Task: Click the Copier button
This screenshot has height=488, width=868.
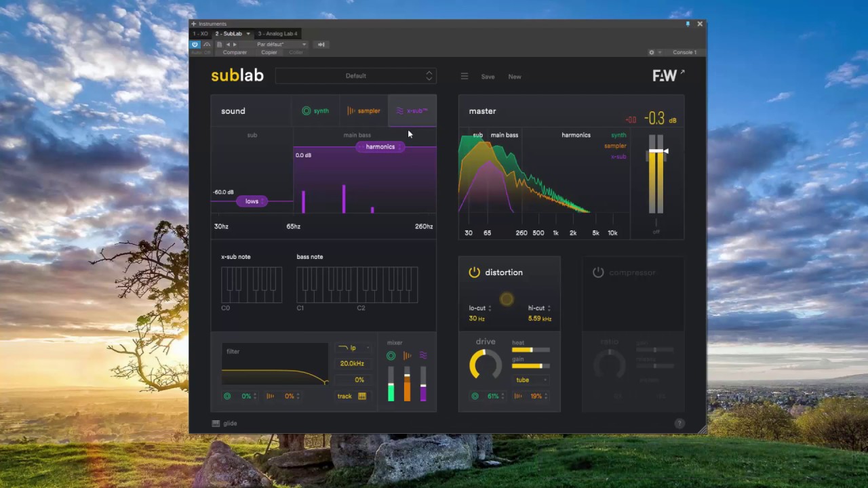Action: 269,52
